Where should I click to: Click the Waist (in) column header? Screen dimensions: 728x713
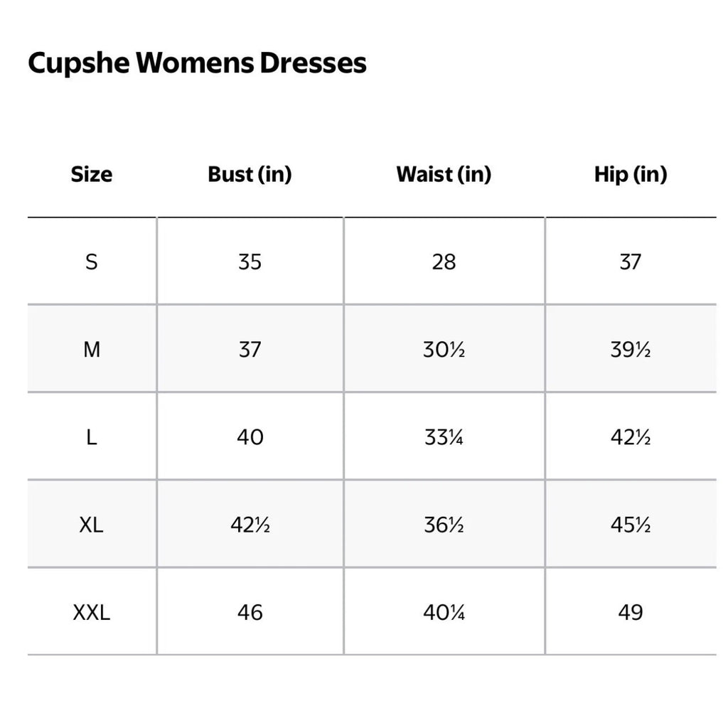click(x=444, y=174)
